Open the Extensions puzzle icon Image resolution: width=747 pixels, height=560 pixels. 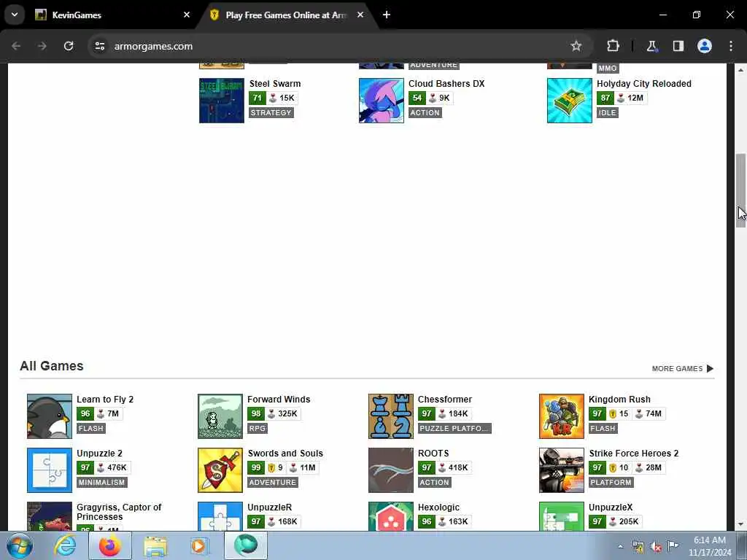[x=613, y=46]
